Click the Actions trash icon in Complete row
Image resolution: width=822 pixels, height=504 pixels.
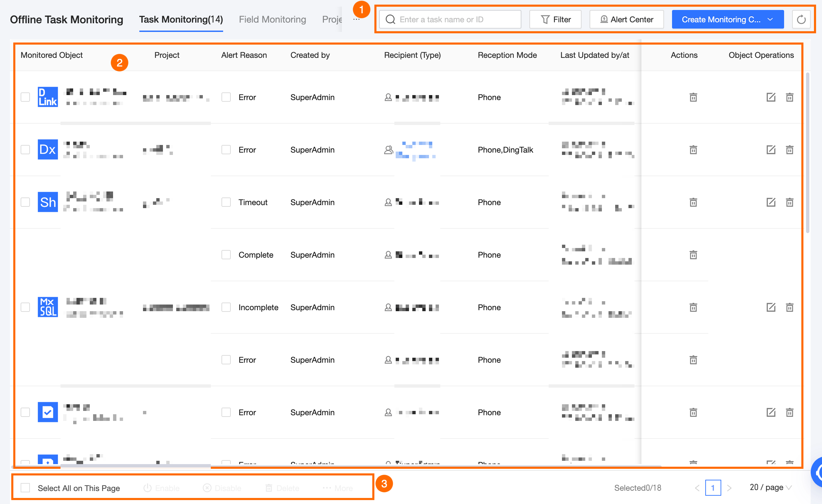(693, 255)
